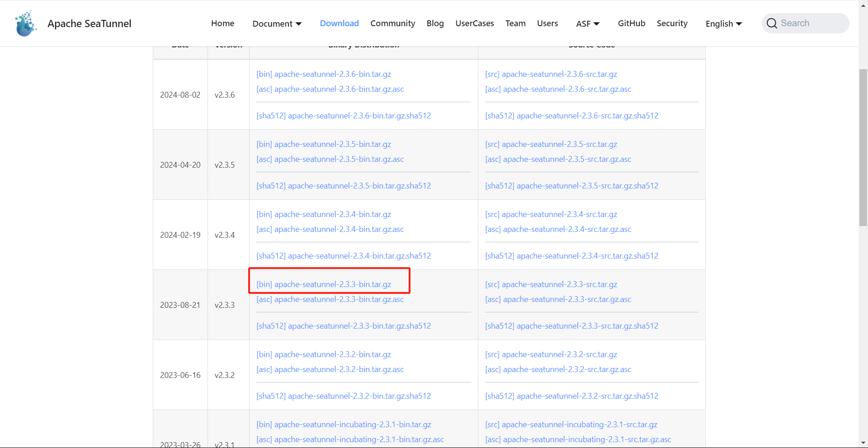Open the 2.3.3 bin asc signature link

(x=330, y=299)
